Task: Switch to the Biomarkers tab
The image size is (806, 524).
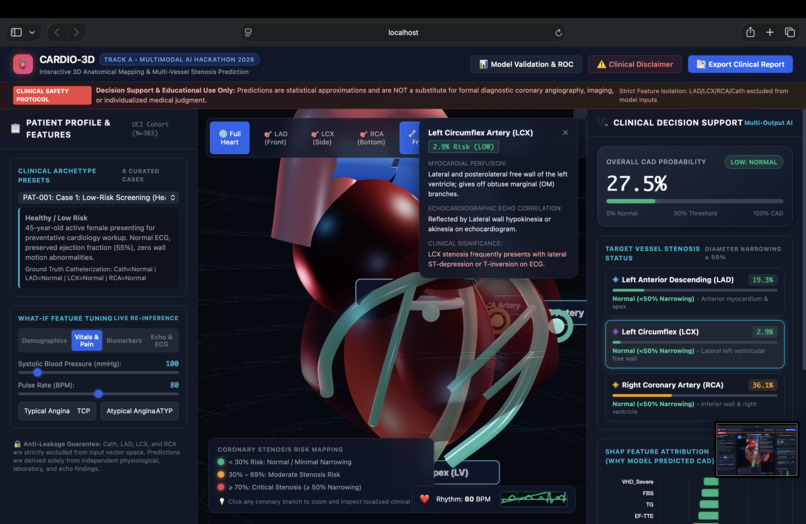Action: click(x=124, y=340)
